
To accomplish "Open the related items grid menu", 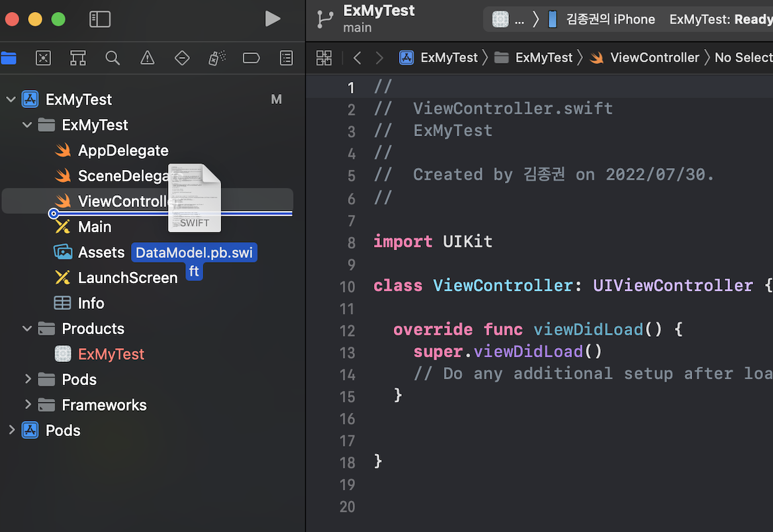I will pyautogui.click(x=324, y=58).
